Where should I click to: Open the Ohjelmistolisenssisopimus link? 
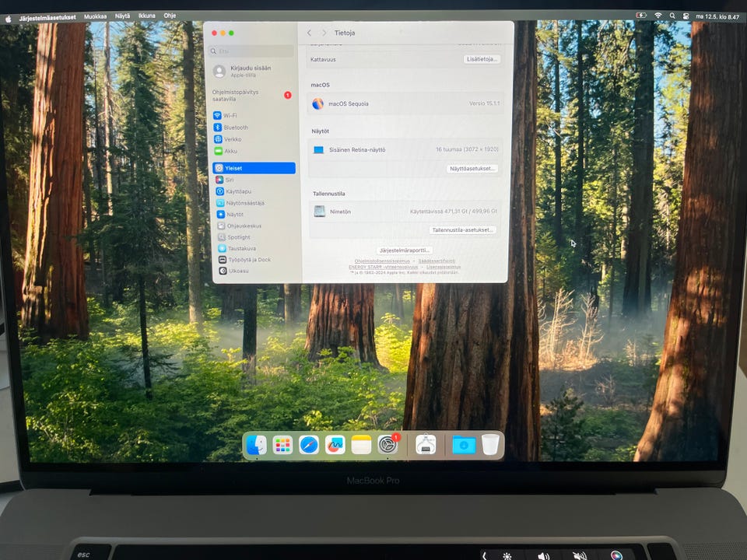tap(382, 261)
